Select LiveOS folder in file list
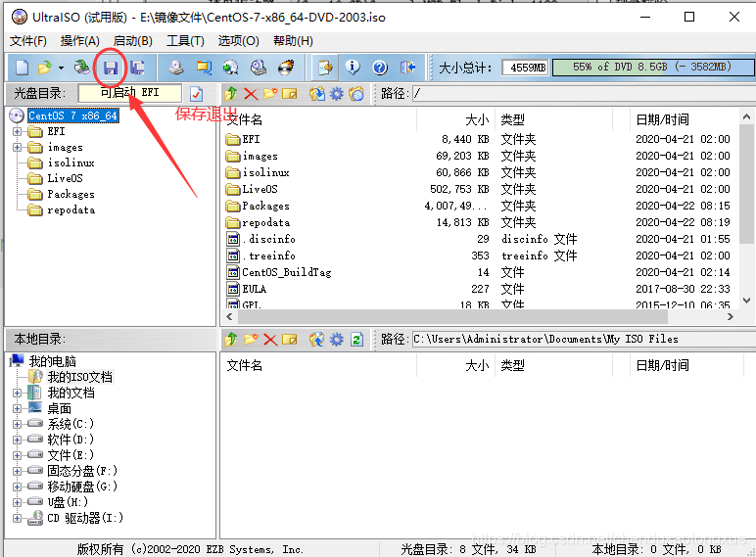The height and width of the screenshot is (557, 756). click(260, 189)
